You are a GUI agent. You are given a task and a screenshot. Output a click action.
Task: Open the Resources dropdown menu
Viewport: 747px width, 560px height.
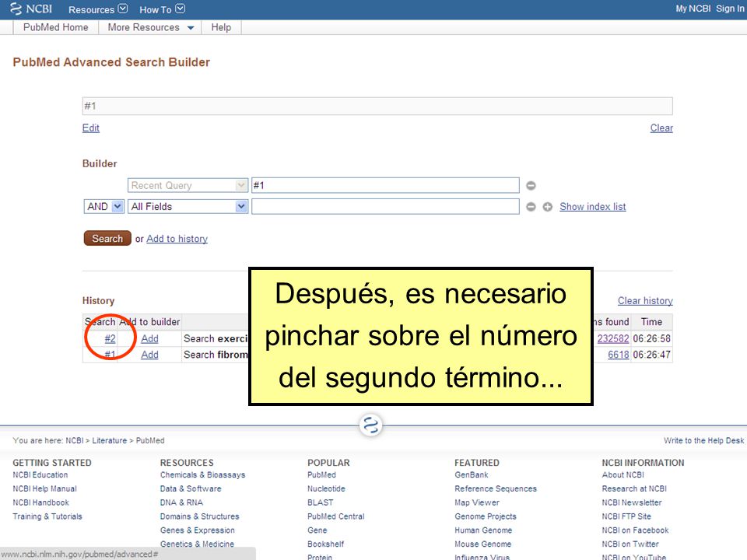98,9
